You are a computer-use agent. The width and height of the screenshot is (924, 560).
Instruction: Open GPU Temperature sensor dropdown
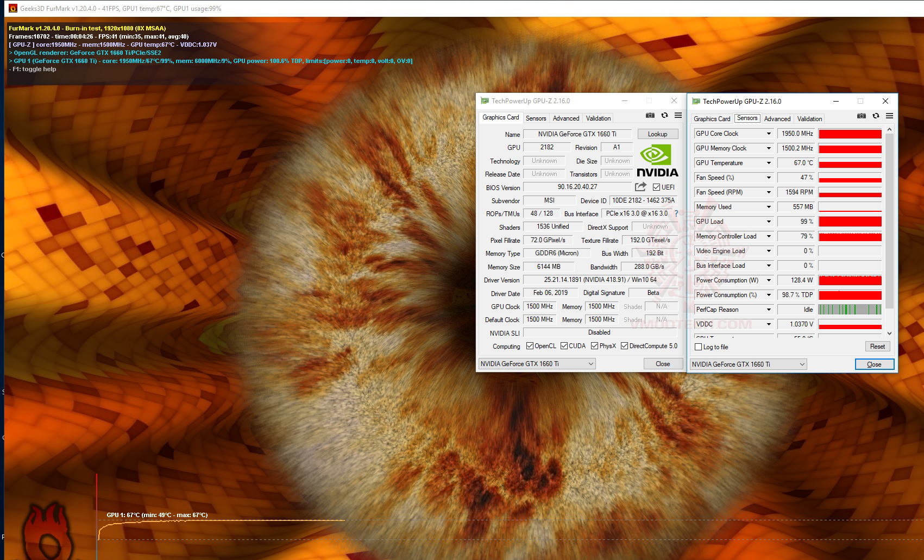769,163
